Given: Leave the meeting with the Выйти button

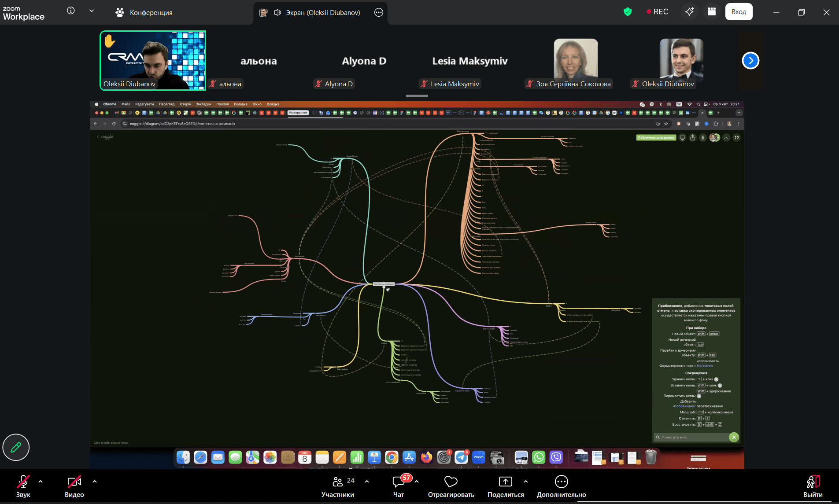Looking at the screenshot, I should coord(813,486).
